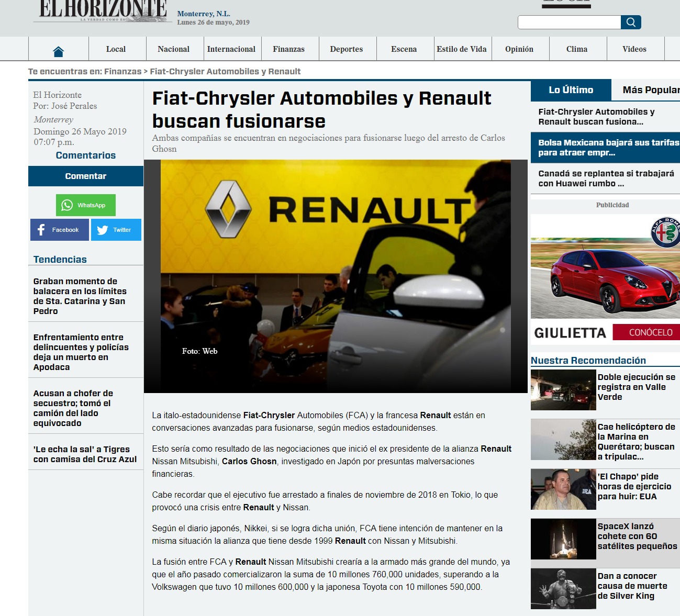
Task: Share article on Facebook
Action: [x=60, y=230]
